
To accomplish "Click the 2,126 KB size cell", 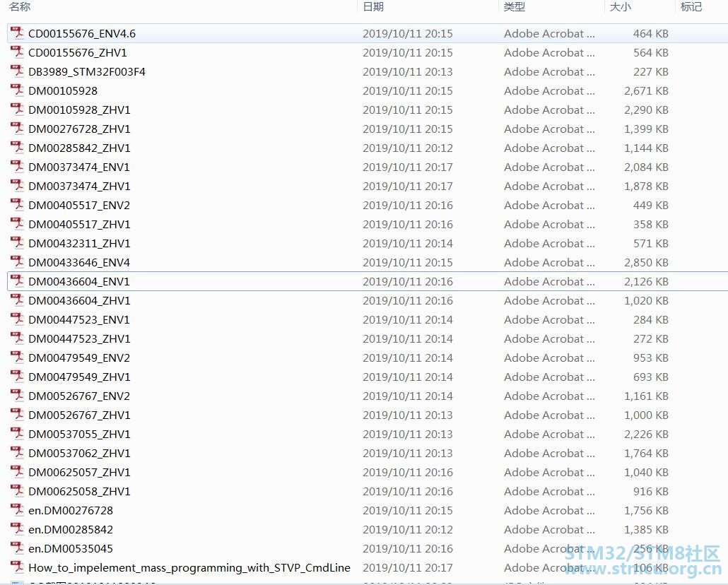I will point(646,281).
